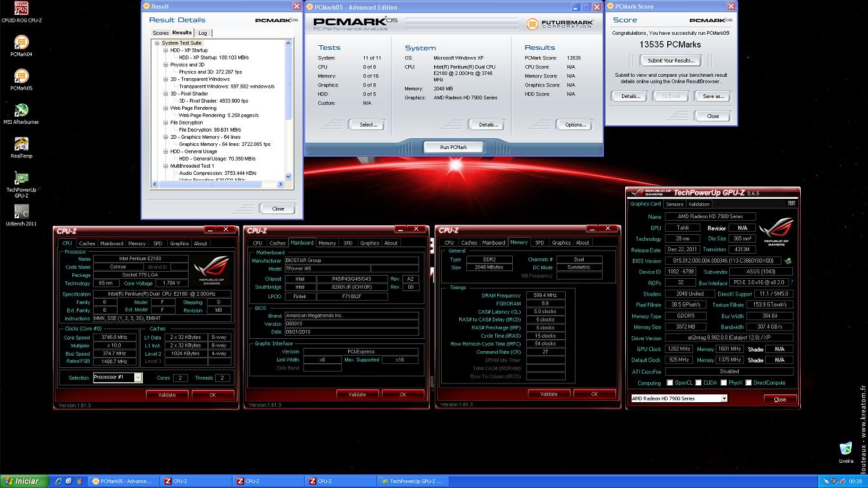The height and width of the screenshot is (488, 868).
Task: Click the BIOS Version field in GPU-Z
Action: pos(723,261)
